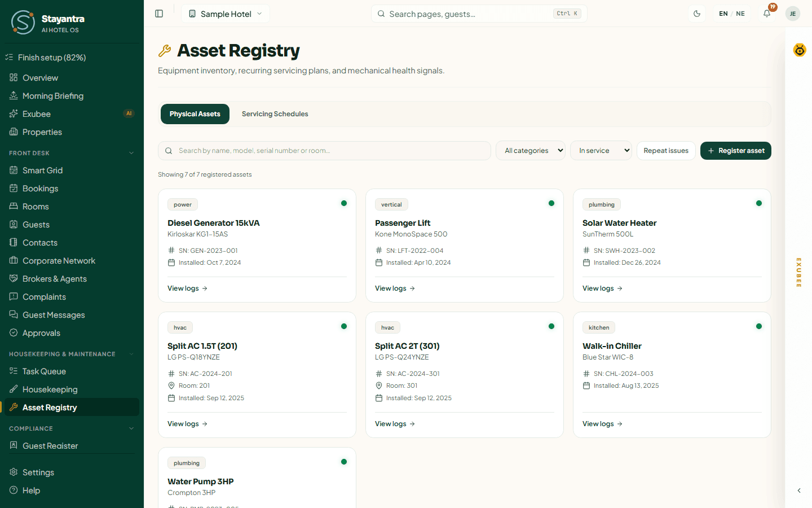The height and width of the screenshot is (508, 812).
Task: Open Bookings page
Action: pyautogui.click(x=72, y=189)
